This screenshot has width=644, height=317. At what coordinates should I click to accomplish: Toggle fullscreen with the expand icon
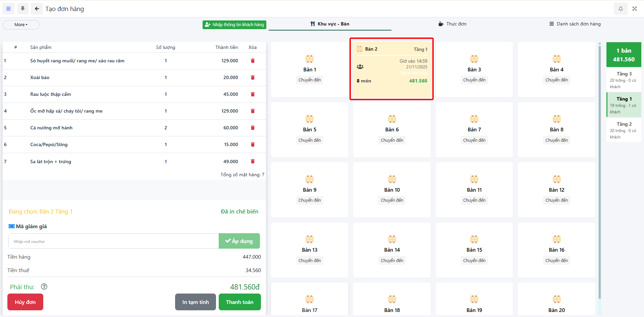tap(635, 9)
